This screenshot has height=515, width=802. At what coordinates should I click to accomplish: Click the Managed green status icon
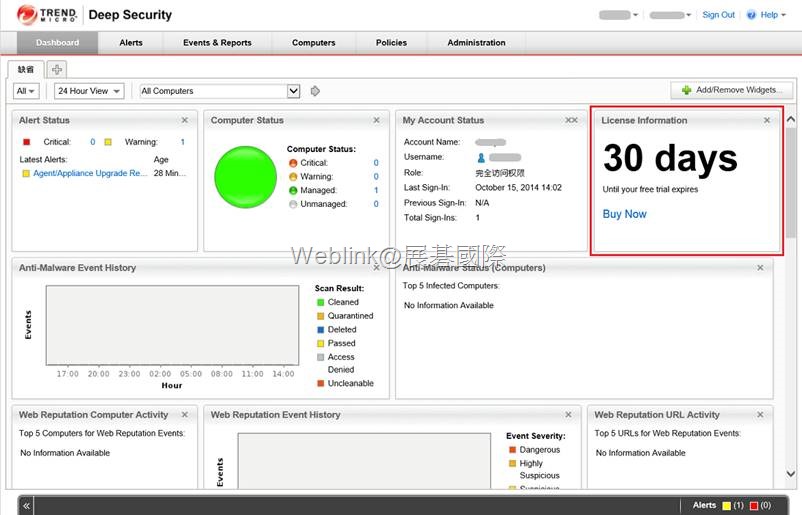(x=293, y=190)
